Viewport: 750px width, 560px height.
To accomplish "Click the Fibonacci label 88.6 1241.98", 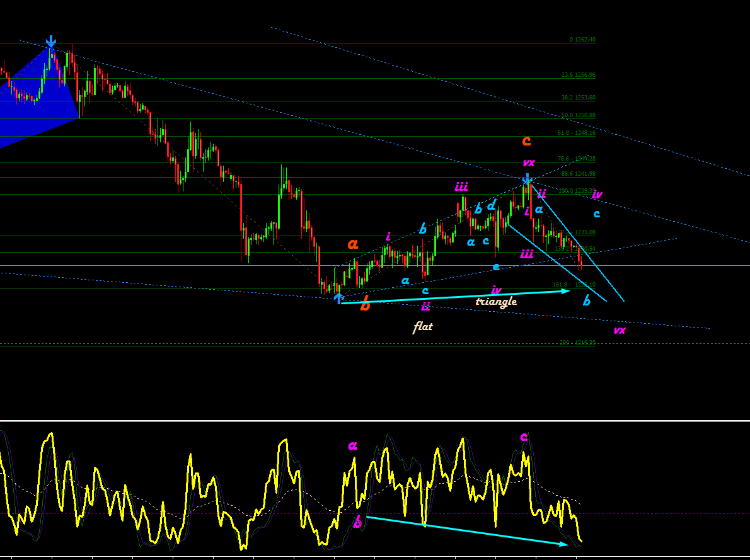I will (x=579, y=174).
